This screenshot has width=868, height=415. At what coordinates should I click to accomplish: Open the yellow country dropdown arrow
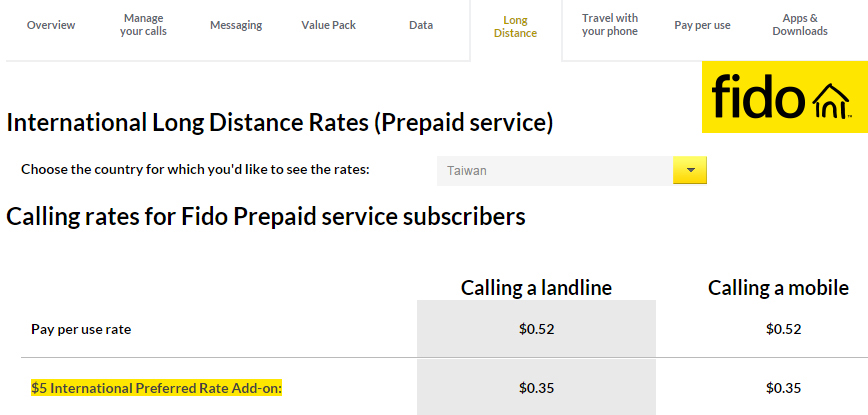pyautogui.click(x=690, y=170)
